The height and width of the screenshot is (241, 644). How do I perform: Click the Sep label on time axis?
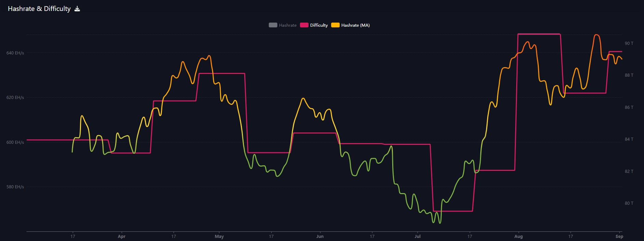tap(619, 237)
